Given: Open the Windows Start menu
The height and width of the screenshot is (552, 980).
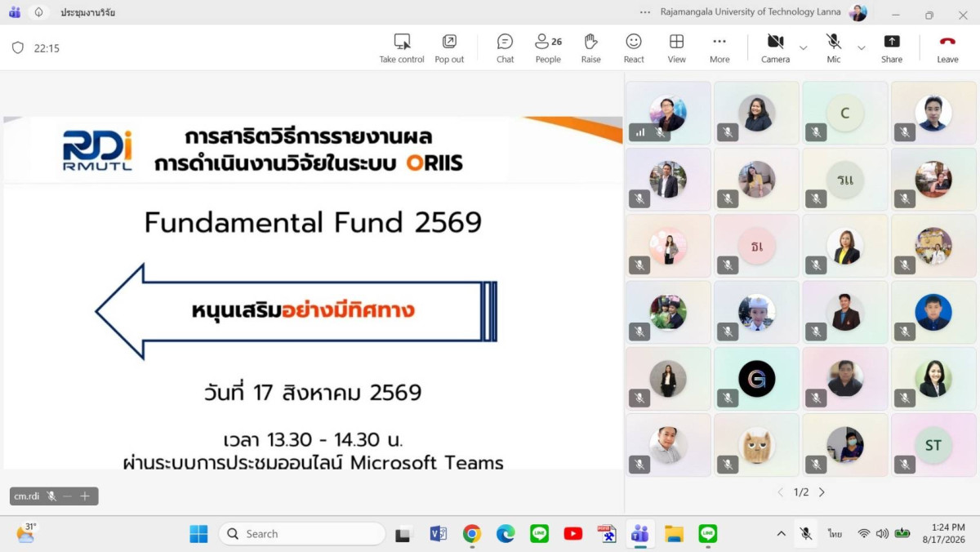Looking at the screenshot, I should pos(198,534).
